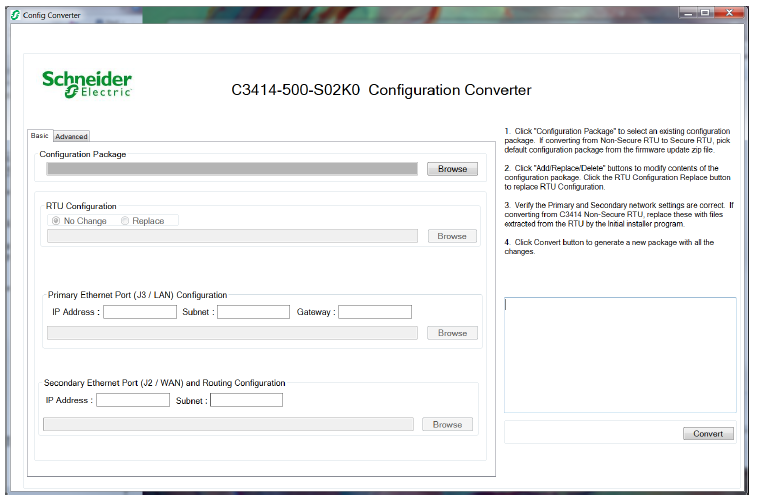The height and width of the screenshot is (502, 759).
Task: Click the Primary port IP Address field
Action: click(140, 312)
